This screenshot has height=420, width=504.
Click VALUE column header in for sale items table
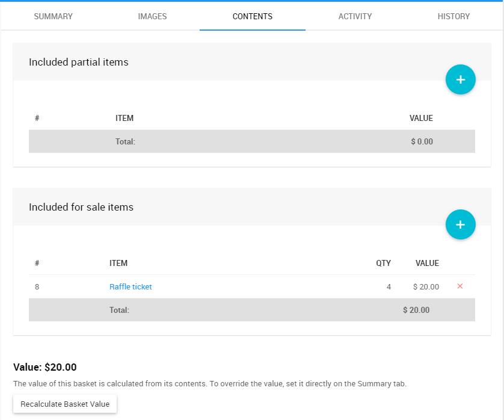(x=427, y=263)
